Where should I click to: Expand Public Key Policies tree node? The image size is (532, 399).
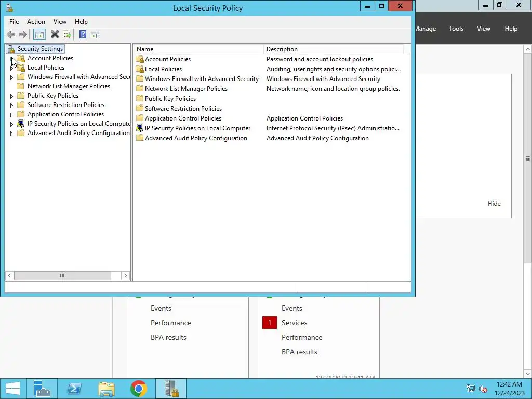(x=11, y=96)
